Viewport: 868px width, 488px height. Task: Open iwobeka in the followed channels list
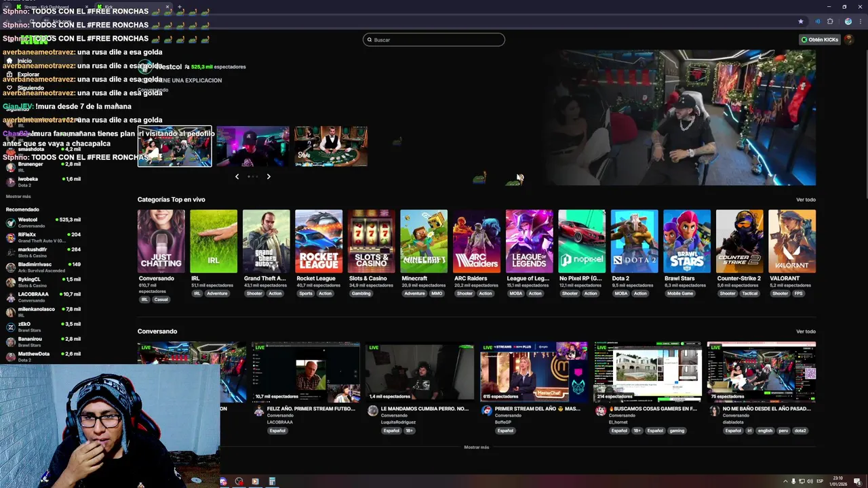[x=43, y=182]
